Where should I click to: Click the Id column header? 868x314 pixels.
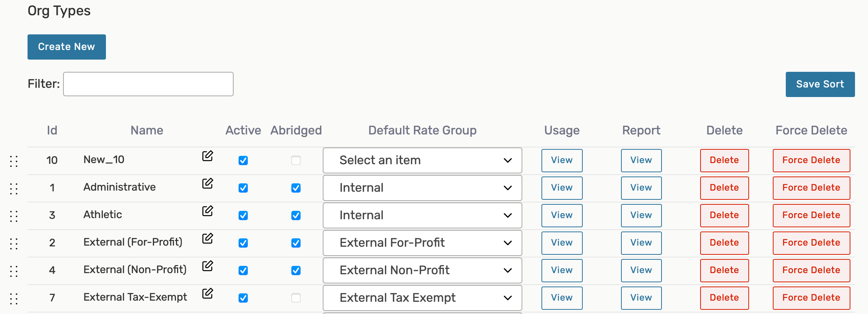[52, 131]
